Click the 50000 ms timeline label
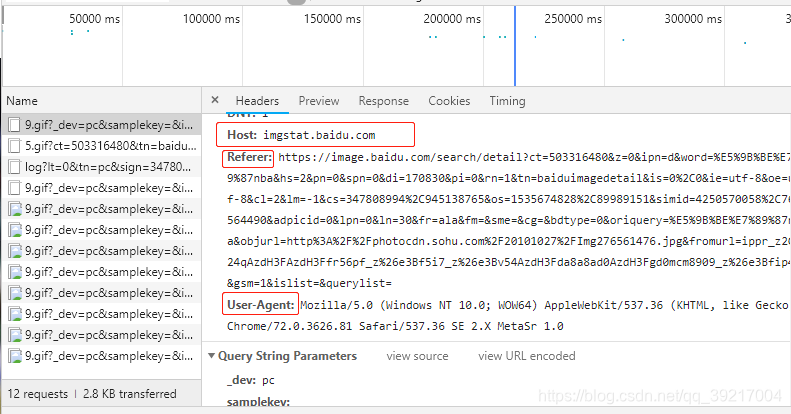The width and height of the screenshot is (791, 414). point(94,19)
